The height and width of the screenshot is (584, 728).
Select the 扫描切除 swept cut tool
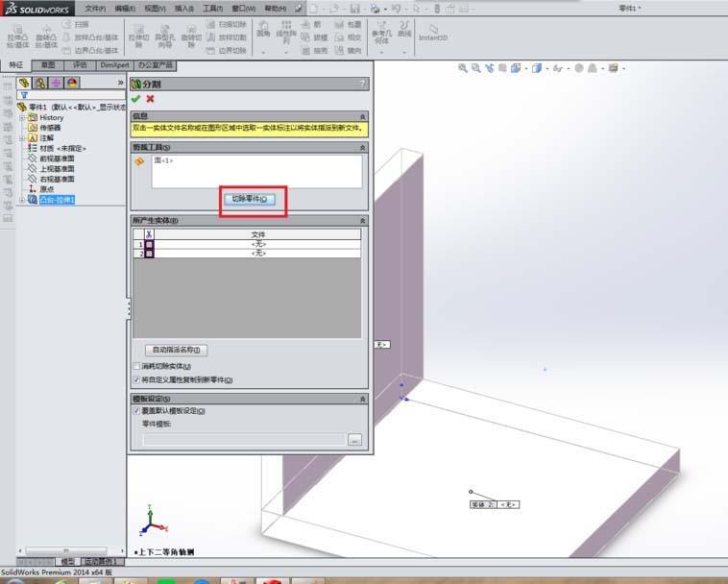tap(227, 24)
